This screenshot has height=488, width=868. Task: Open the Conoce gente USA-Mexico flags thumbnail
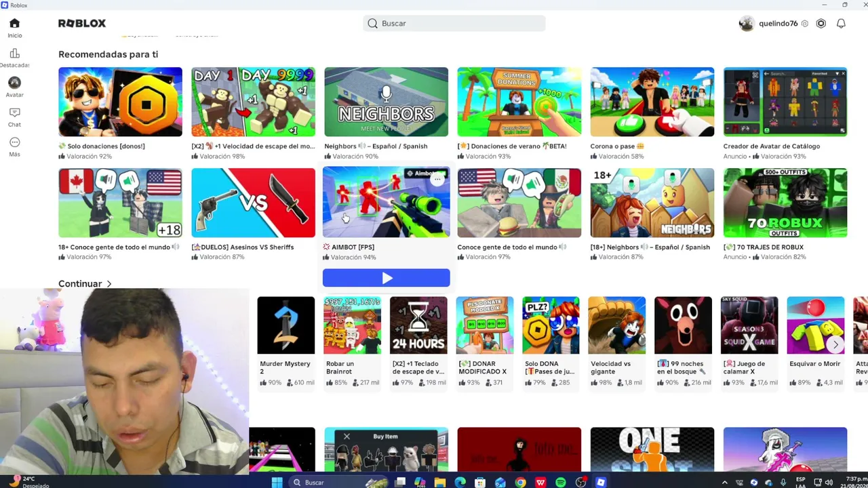[519, 203]
